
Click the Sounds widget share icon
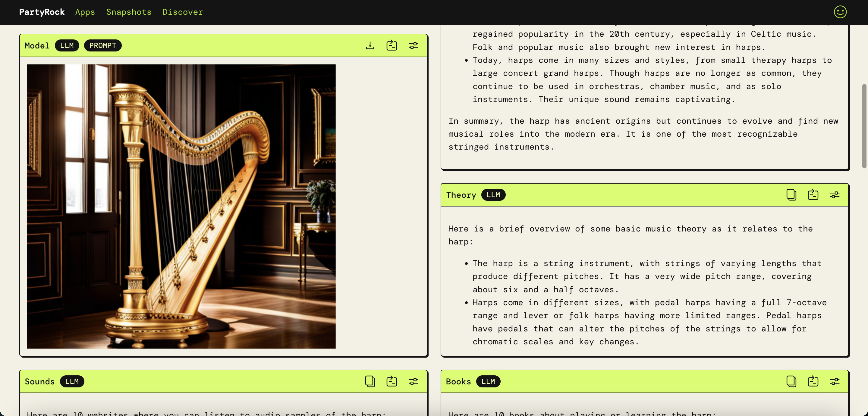(x=392, y=381)
